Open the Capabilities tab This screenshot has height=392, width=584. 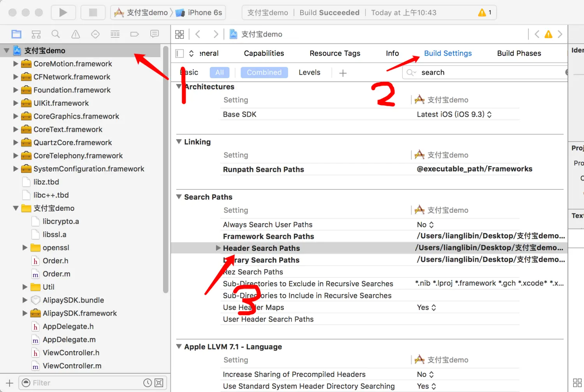point(264,53)
